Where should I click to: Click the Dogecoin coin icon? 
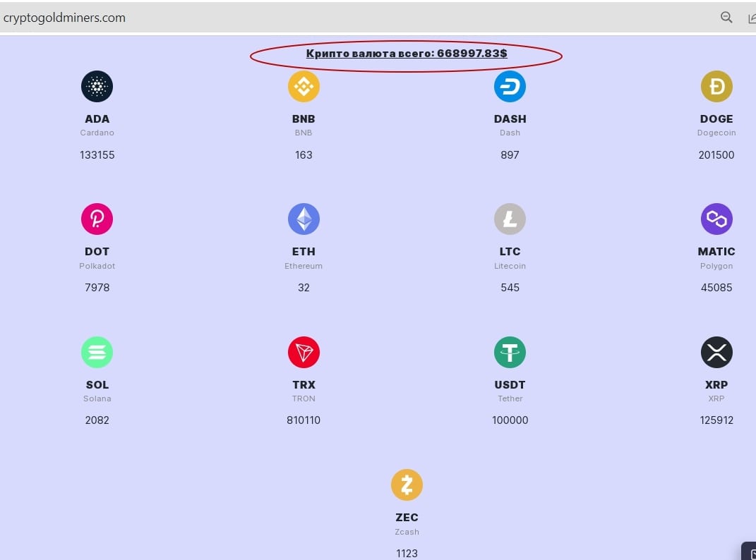coord(716,86)
